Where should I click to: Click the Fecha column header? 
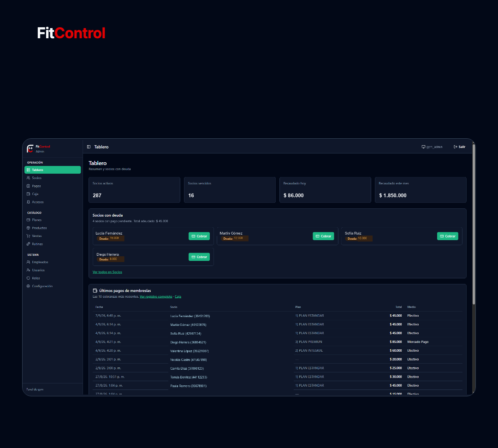coord(99,307)
